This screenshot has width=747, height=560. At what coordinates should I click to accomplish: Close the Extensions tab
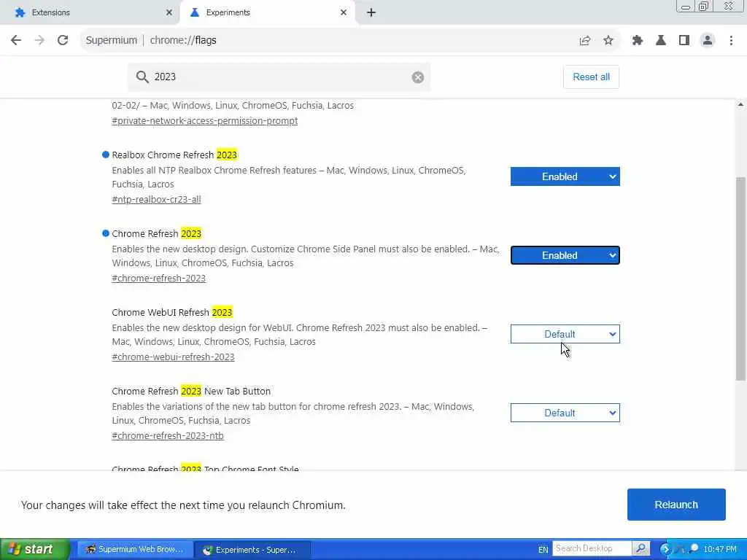[169, 12]
